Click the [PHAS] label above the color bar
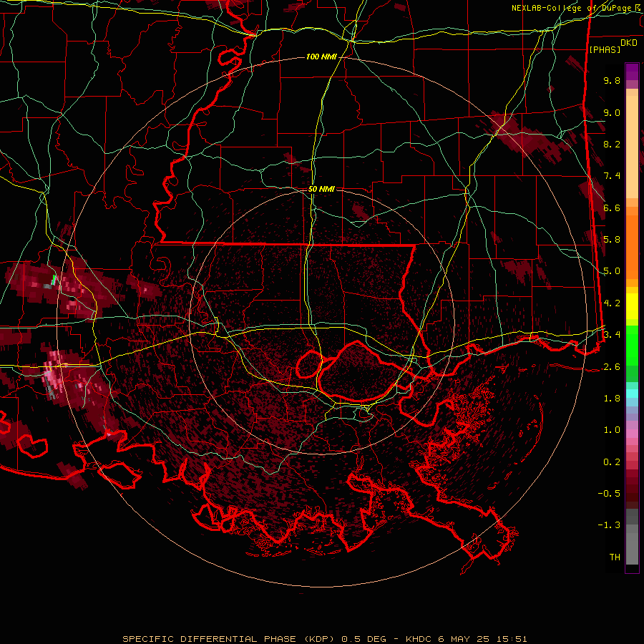This screenshot has width=644, height=644. coord(605,49)
